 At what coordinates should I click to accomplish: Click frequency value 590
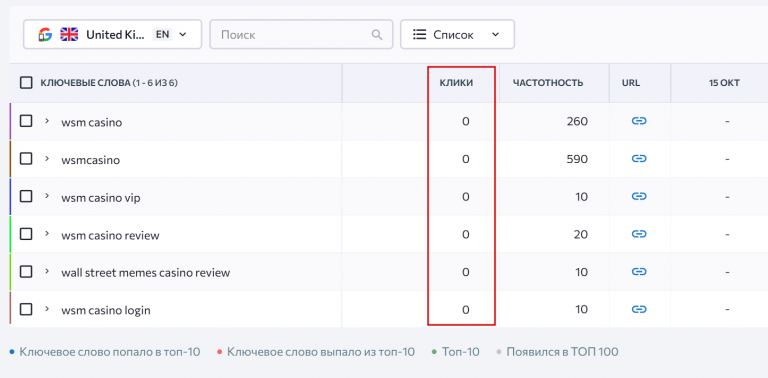pyautogui.click(x=577, y=159)
